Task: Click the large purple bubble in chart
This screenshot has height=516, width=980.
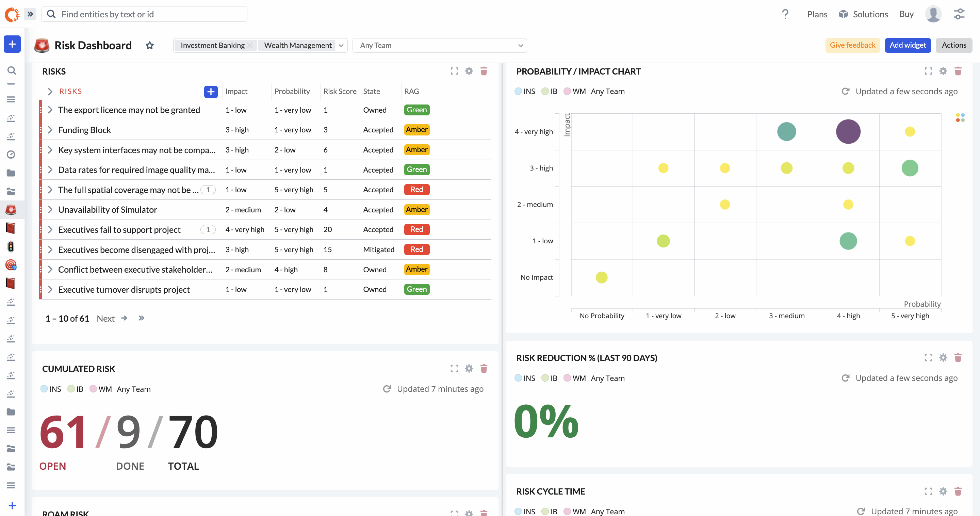Action: click(x=848, y=132)
